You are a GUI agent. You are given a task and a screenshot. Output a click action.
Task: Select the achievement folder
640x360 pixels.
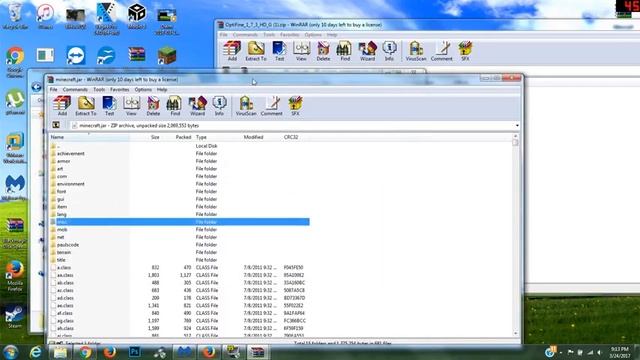point(71,153)
